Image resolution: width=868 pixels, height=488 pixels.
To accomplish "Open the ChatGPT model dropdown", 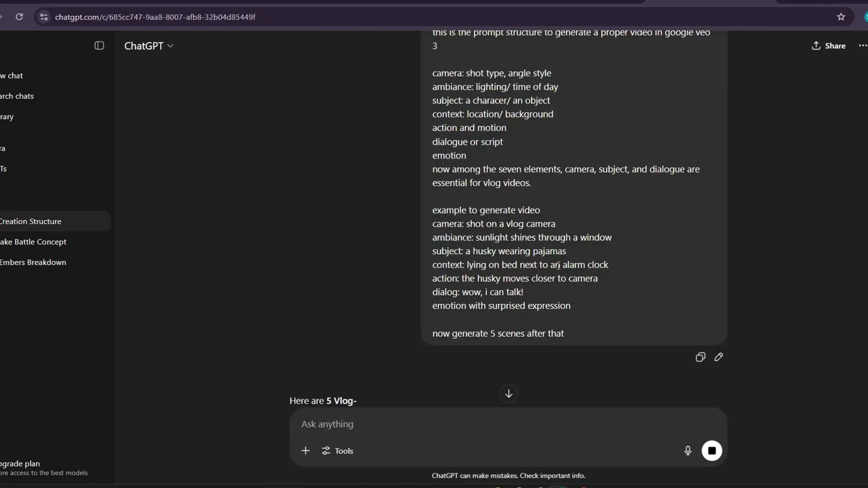I will (149, 46).
